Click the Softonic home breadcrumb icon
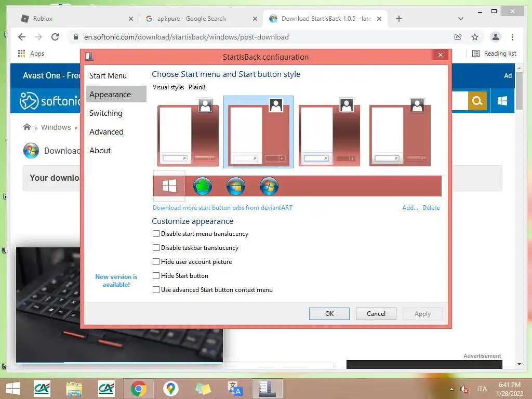Screen dimensions: 532x399 pos(27,127)
